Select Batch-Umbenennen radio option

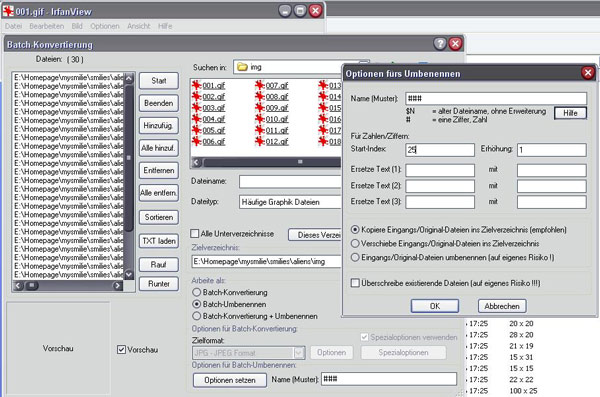pyautogui.click(x=197, y=304)
